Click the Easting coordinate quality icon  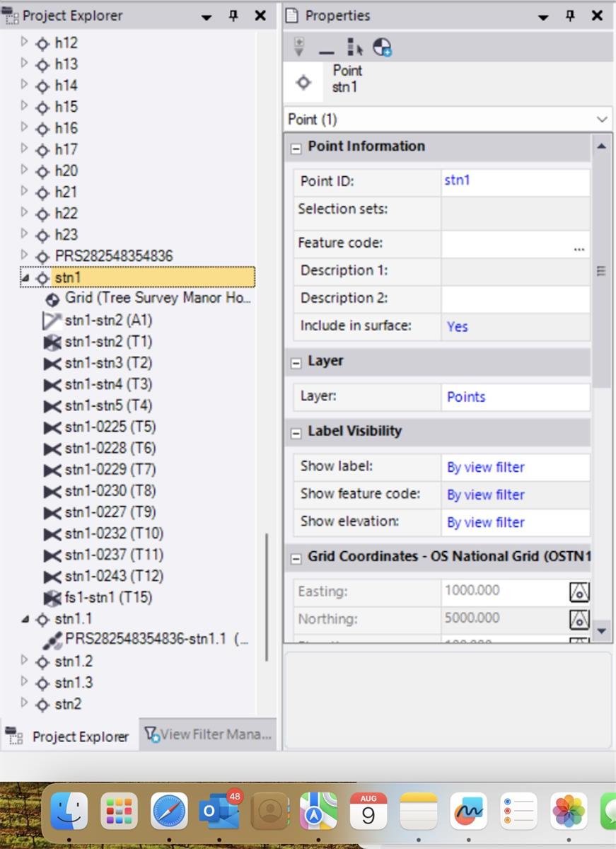coord(579,591)
